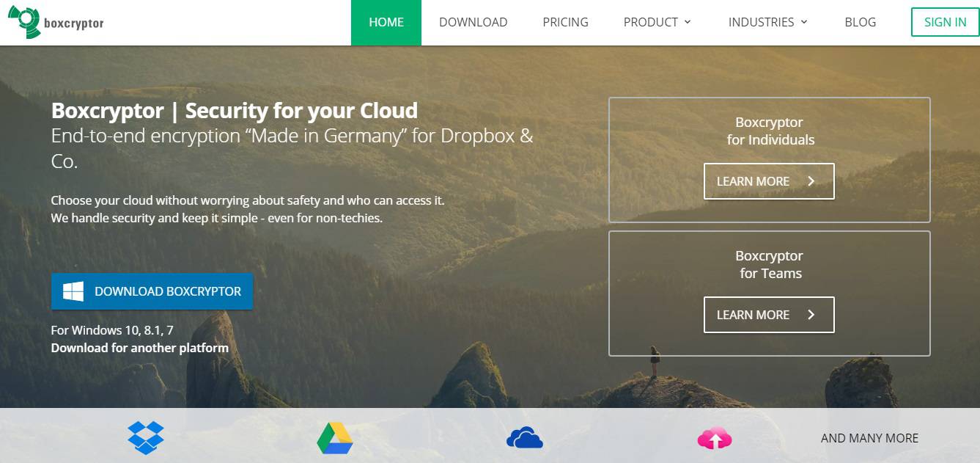Click the Boxcryptor logo

(x=56, y=22)
